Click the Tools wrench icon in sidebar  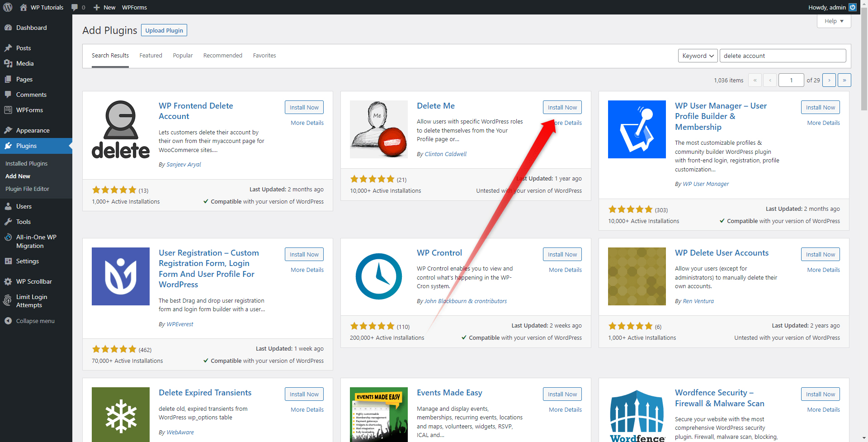pyautogui.click(x=8, y=222)
